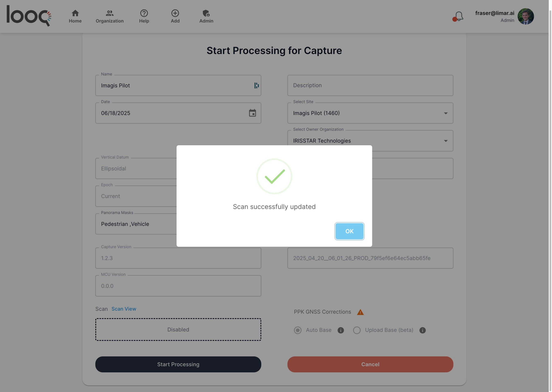The width and height of the screenshot is (552, 392).
Task: Open the notifications bell
Action: [458, 16]
